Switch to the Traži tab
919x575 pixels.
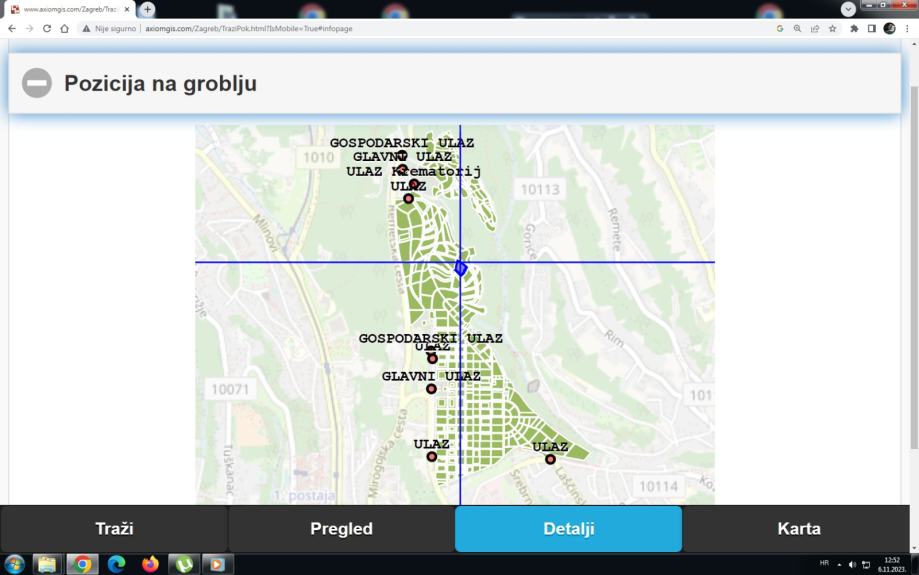tap(114, 529)
